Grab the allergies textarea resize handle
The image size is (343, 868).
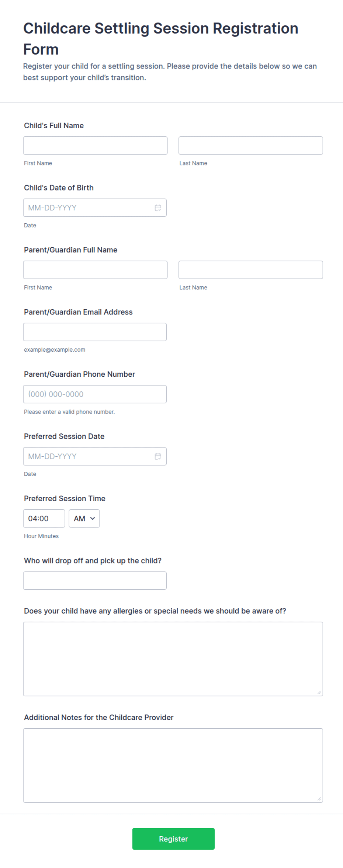pos(319,693)
